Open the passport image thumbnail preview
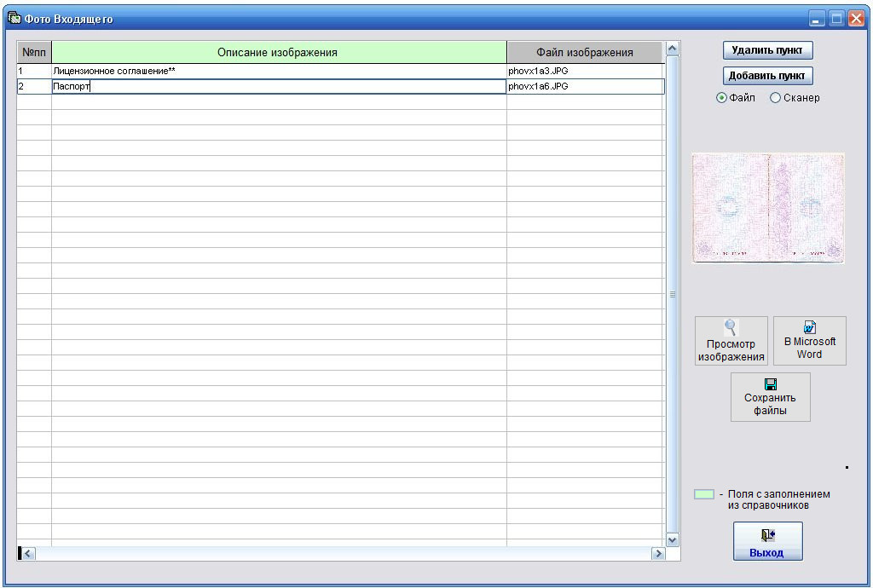The image size is (873, 588). pos(768,208)
